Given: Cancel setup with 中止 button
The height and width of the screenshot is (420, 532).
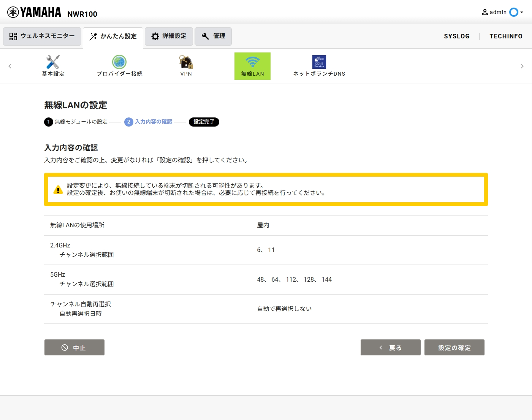Looking at the screenshot, I should (x=74, y=347).
